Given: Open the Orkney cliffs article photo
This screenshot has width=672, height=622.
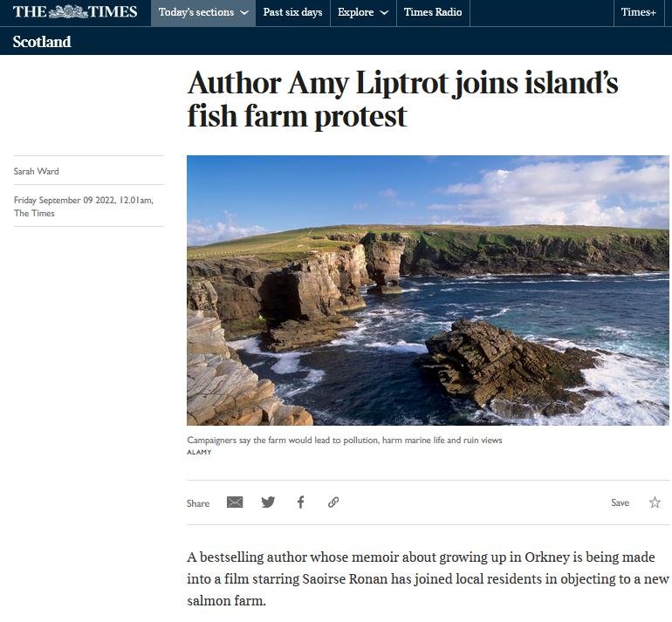Looking at the screenshot, I should [428, 290].
